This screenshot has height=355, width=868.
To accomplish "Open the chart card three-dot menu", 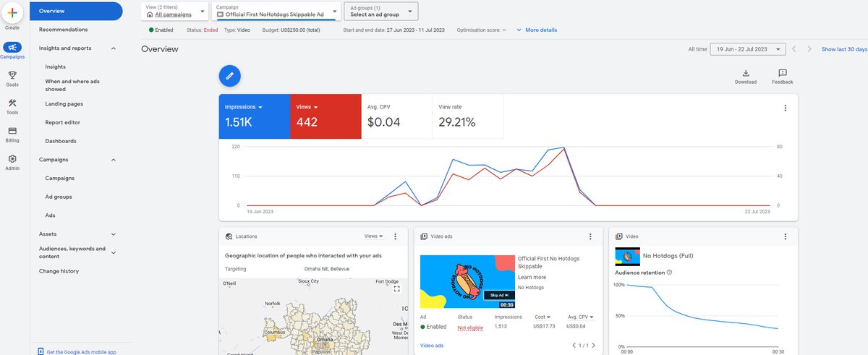I will pyautogui.click(x=786, y=108).
